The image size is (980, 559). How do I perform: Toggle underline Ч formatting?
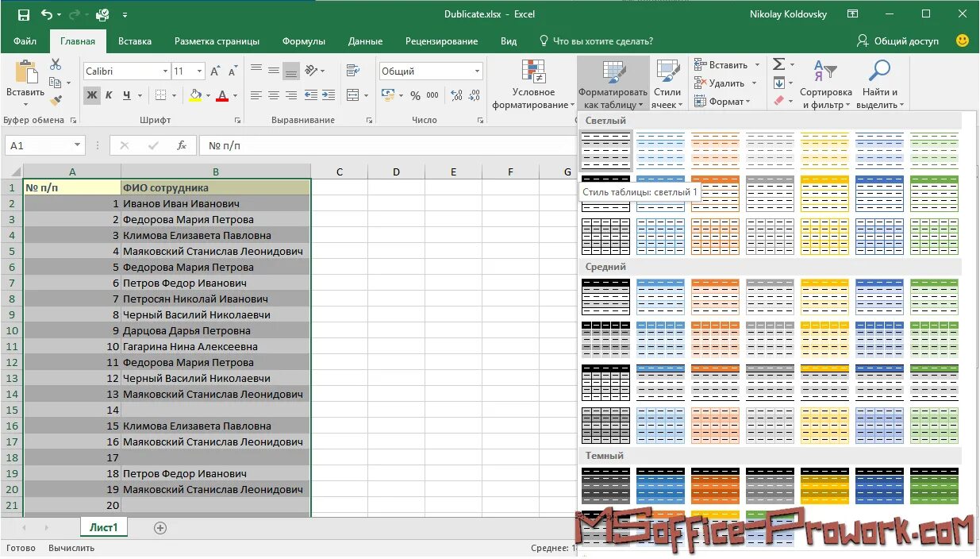125,95
